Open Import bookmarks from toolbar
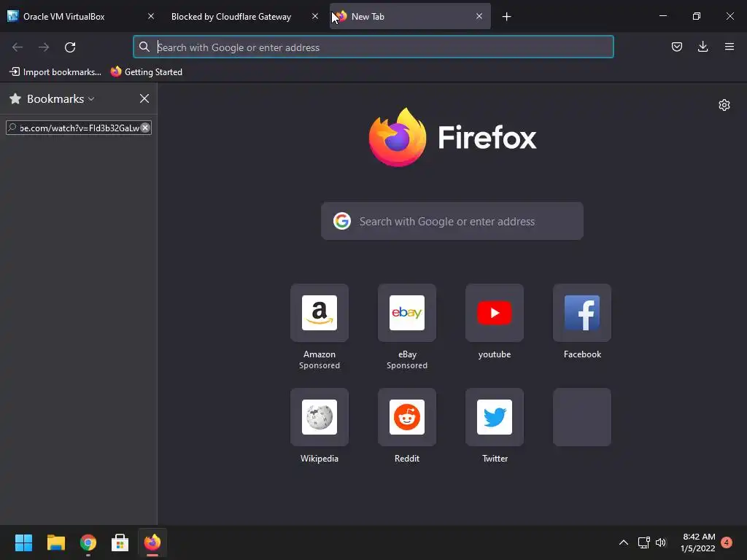The height and width of the screenshot is (560, 747). coord(55,72)
